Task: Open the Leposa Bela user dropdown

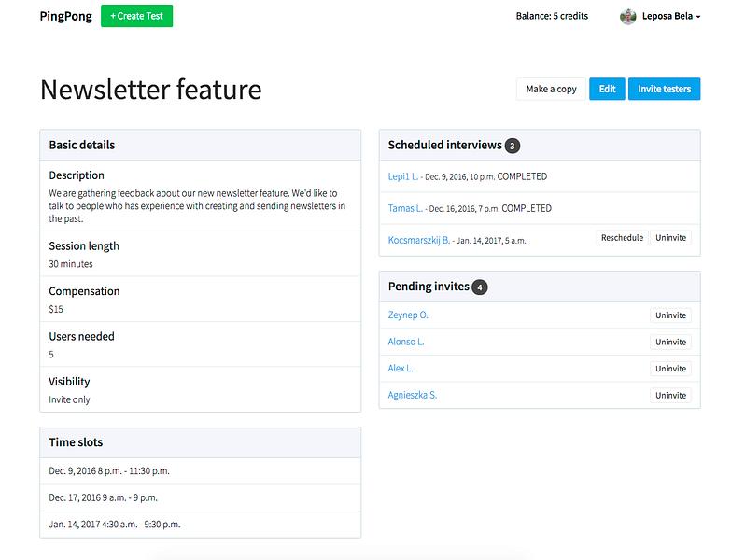Action: [x=671, y=16]
